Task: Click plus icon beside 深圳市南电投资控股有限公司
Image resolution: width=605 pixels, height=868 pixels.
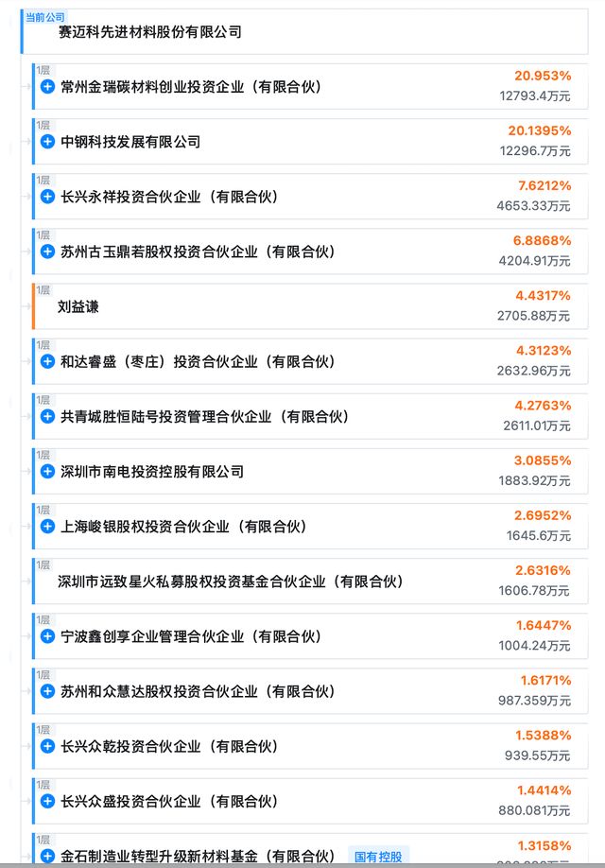Action: click(47, 471)
